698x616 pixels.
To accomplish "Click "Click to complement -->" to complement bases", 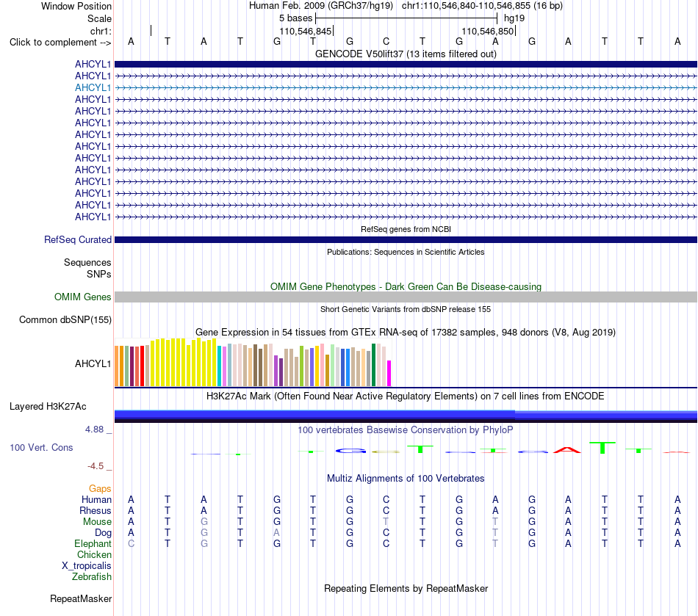I will click(x=60, y=43).
